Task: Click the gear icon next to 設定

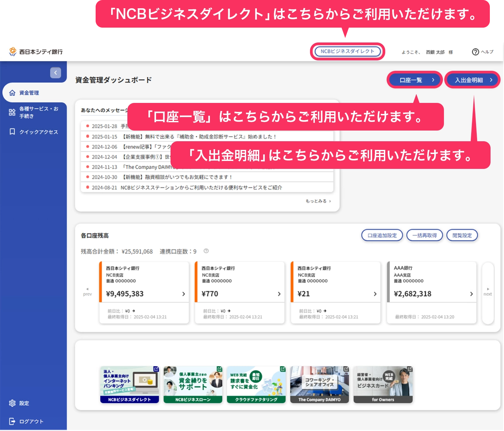Action: (x=12, y=403)
